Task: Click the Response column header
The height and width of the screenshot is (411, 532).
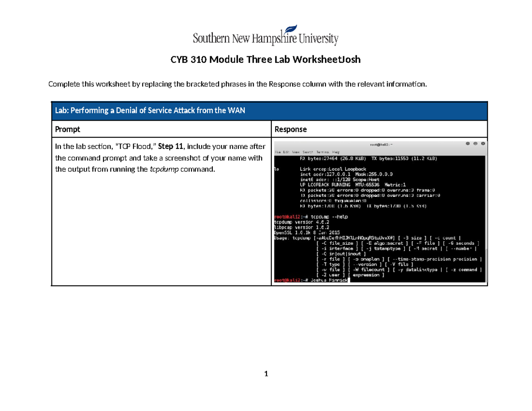Action: [291, 129]
